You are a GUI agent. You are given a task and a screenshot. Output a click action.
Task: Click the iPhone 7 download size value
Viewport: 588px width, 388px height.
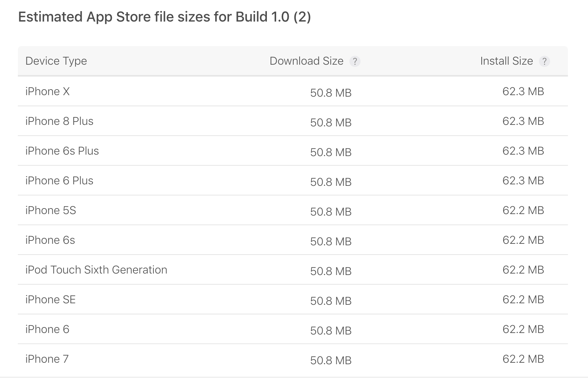[x=331, y=360]
